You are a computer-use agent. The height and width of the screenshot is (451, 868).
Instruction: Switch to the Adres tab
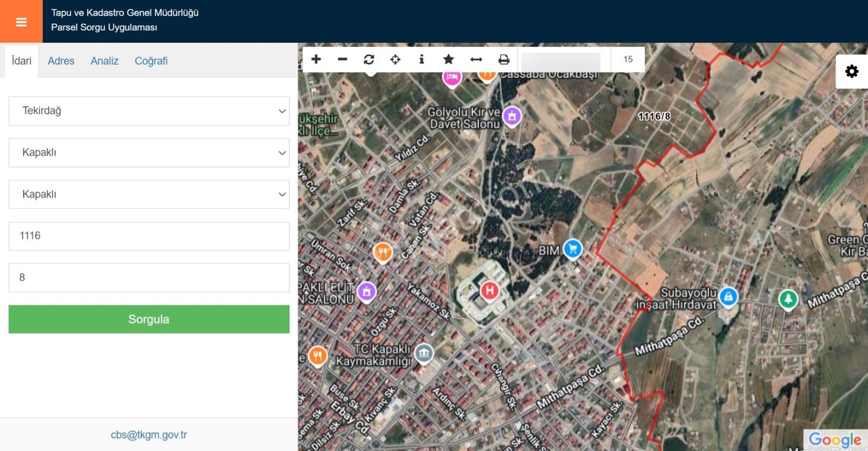61,61
